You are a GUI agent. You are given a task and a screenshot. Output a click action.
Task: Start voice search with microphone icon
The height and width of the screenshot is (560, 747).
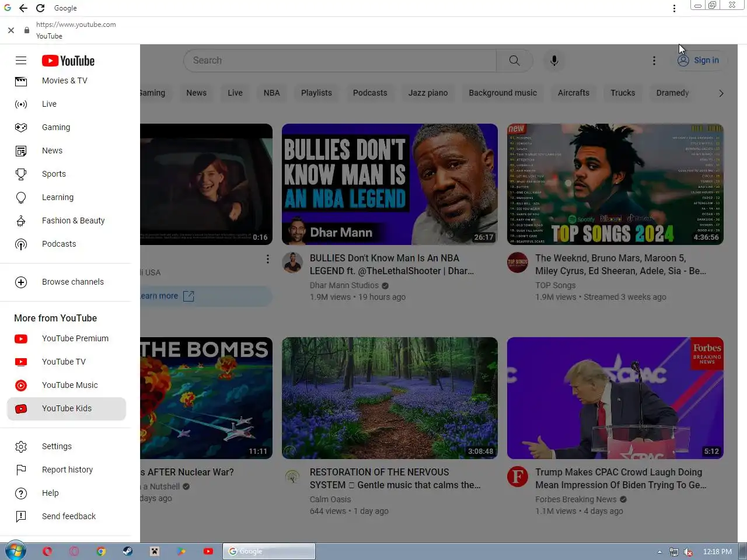pyautogui.click(x=554, y=61)
